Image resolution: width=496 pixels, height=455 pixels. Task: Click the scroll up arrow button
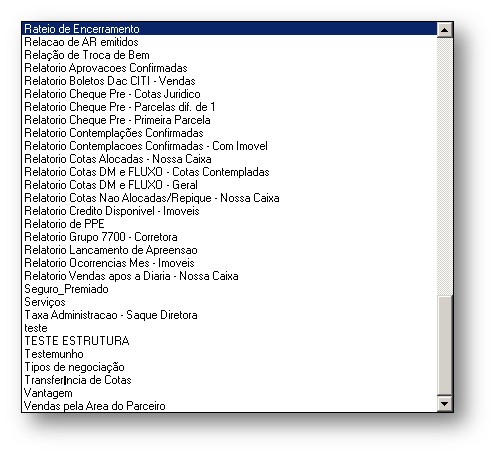click(444, 30)
